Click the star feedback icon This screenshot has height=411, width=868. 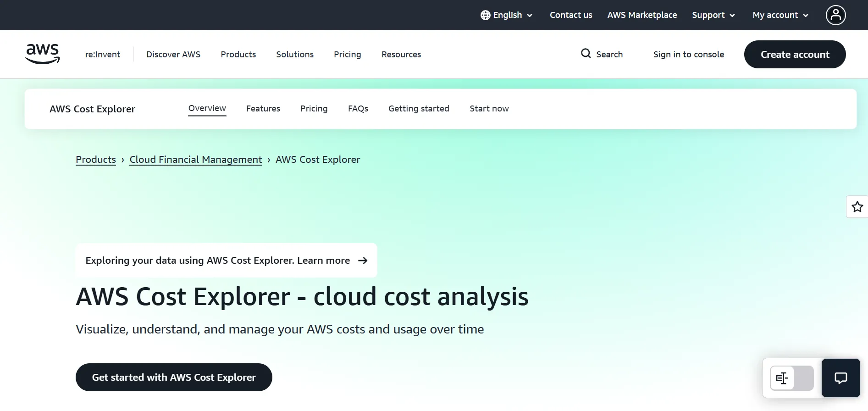(857, 207)
